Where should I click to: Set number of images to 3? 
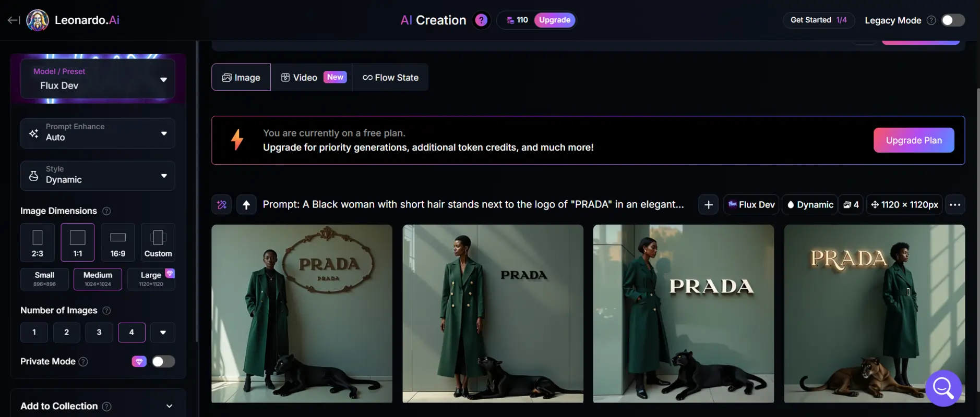(99, 333)
